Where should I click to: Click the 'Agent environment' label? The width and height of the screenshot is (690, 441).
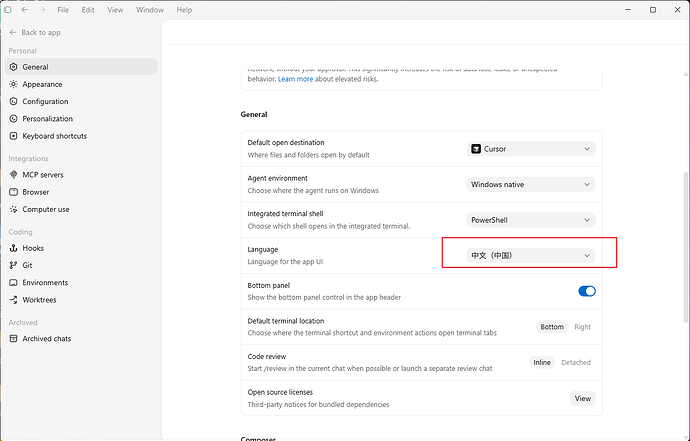[x=277, y=178]
